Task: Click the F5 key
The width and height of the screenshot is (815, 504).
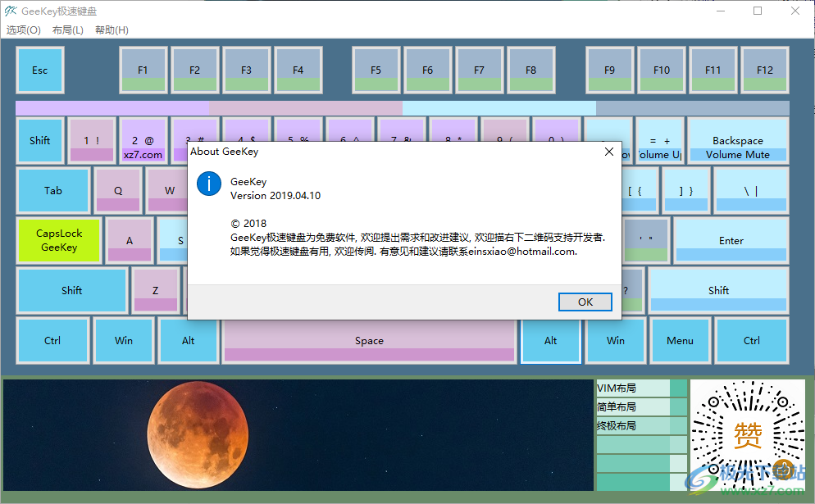Action: [x=376, y=70]
